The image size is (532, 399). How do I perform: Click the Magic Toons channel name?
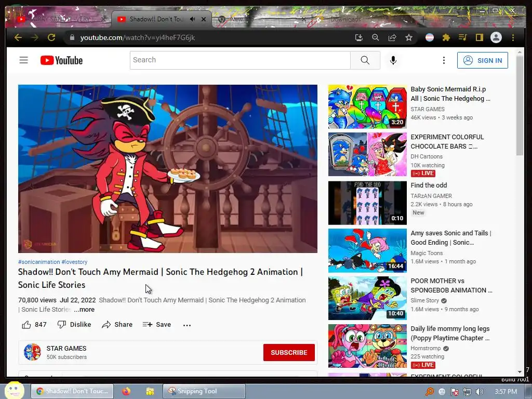pyautogui.click(x=427, y=253)
